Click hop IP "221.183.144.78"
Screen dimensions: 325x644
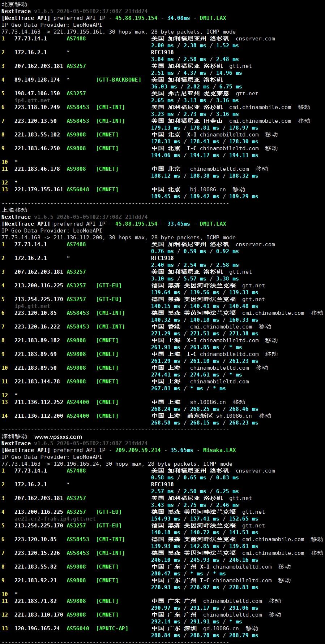tap(37, 381)
